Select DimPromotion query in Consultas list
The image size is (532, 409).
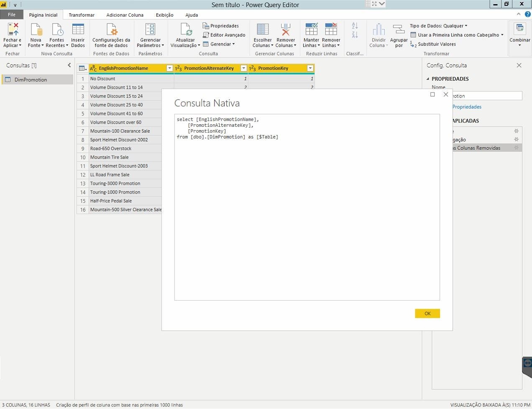tap(38, 79)
